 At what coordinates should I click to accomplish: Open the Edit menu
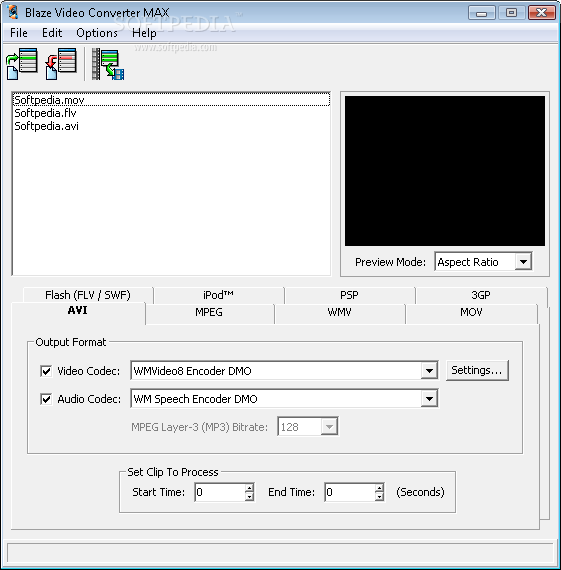[x=52, y=33]
